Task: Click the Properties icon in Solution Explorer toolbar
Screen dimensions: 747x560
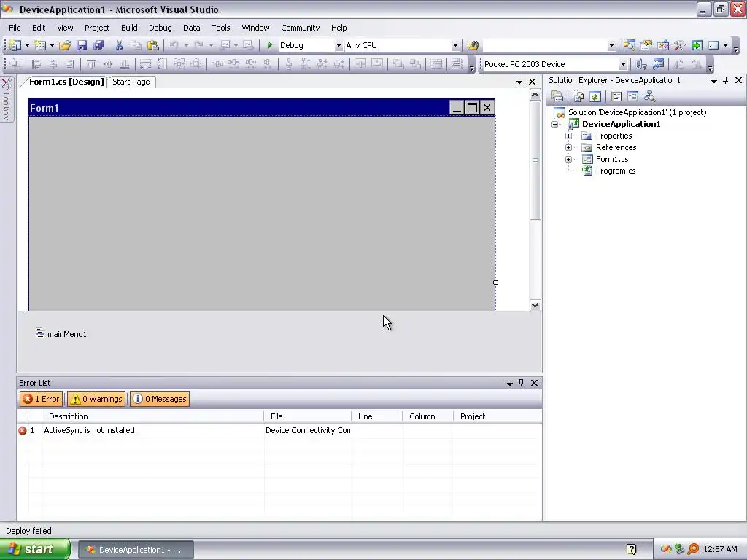Action: pos(557,97)
